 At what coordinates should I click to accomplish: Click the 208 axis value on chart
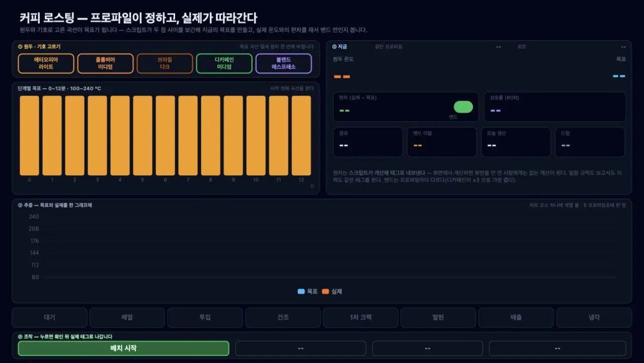click(34, 229)
